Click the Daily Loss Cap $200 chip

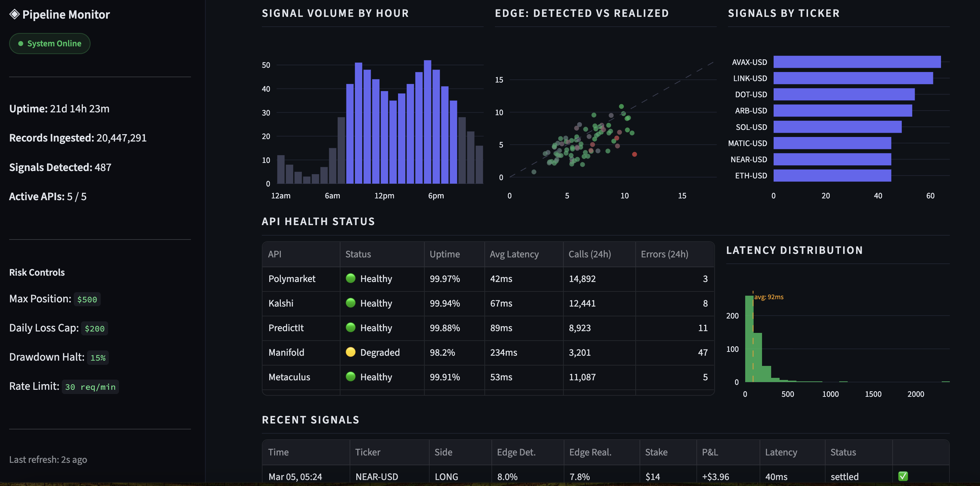click(94, 328)
